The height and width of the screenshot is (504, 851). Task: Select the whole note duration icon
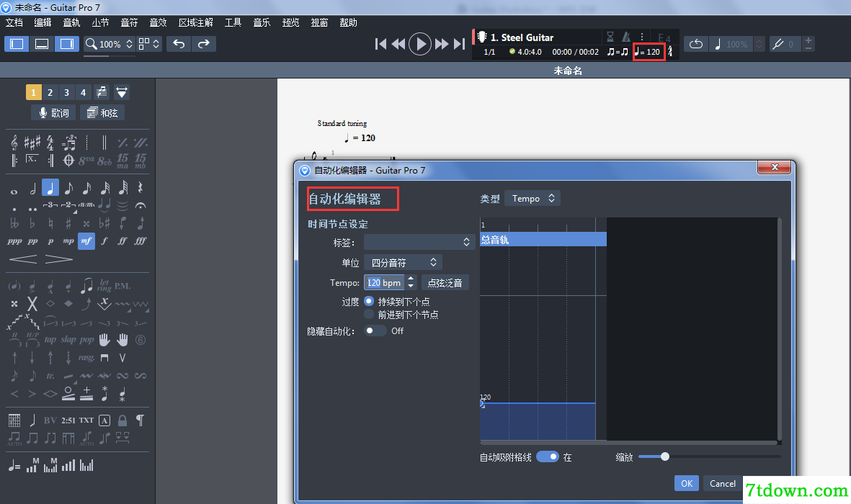[14, 191]
